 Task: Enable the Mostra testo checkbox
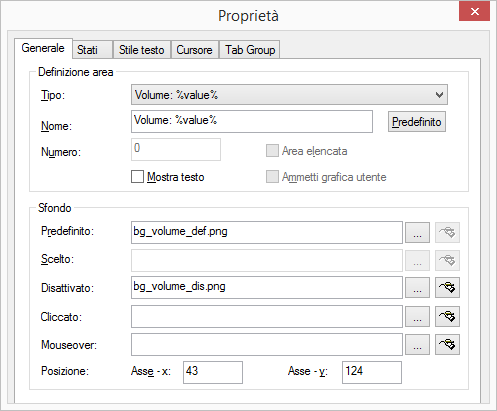click(137, 177)
